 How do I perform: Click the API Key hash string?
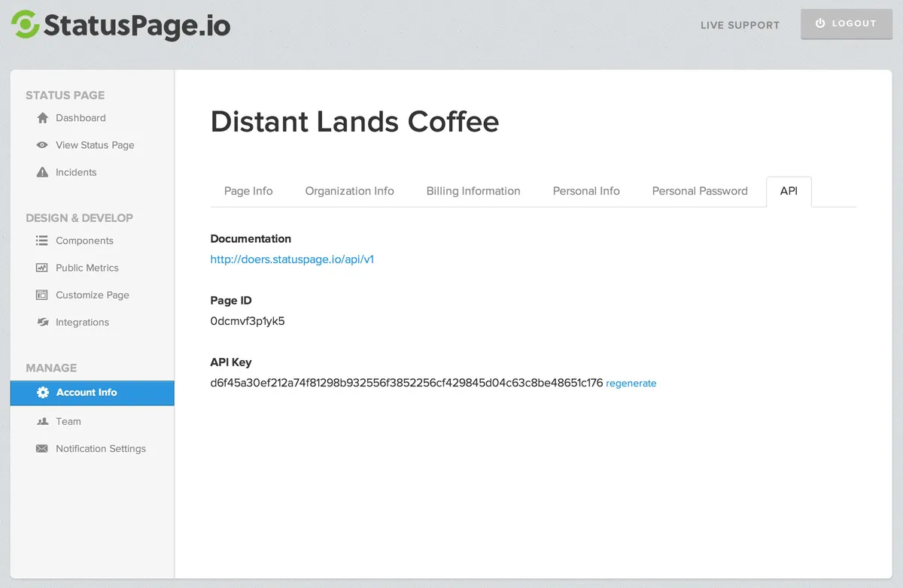click(x=406, y=383)
